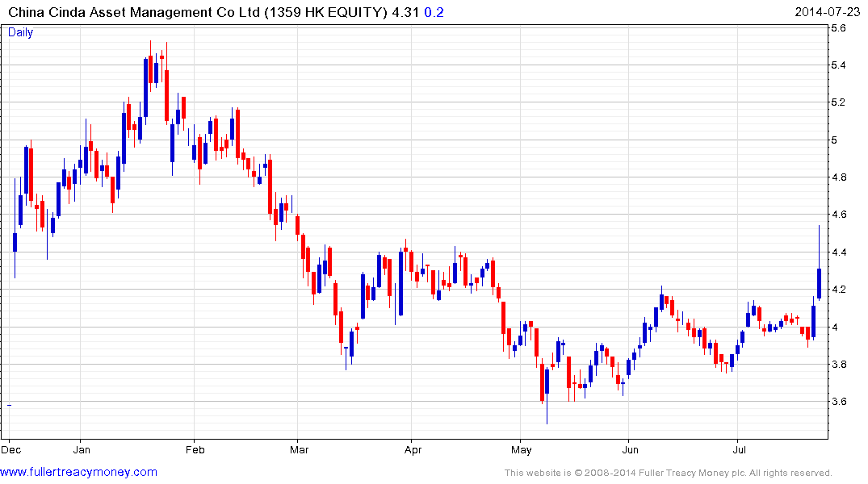Click the 'Jan' x-axis label
This screenshot has height=484, width=868.
82,449
